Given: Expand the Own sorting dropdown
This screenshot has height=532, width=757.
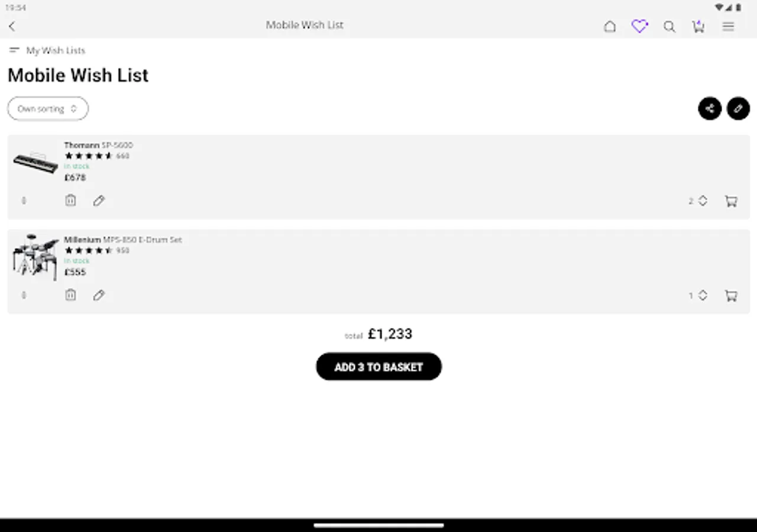Looking at the screenshot, I should (x=48, y=109).
